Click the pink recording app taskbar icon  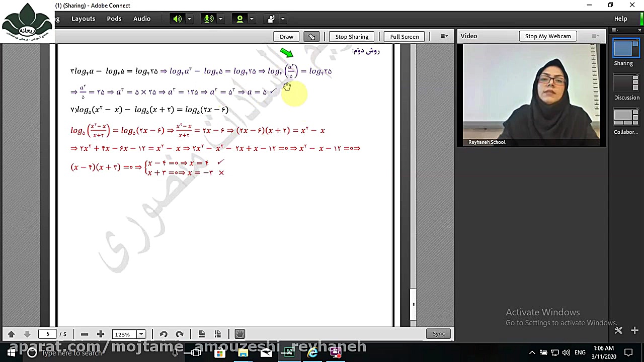pyautogui.click(x=336, y=353)
